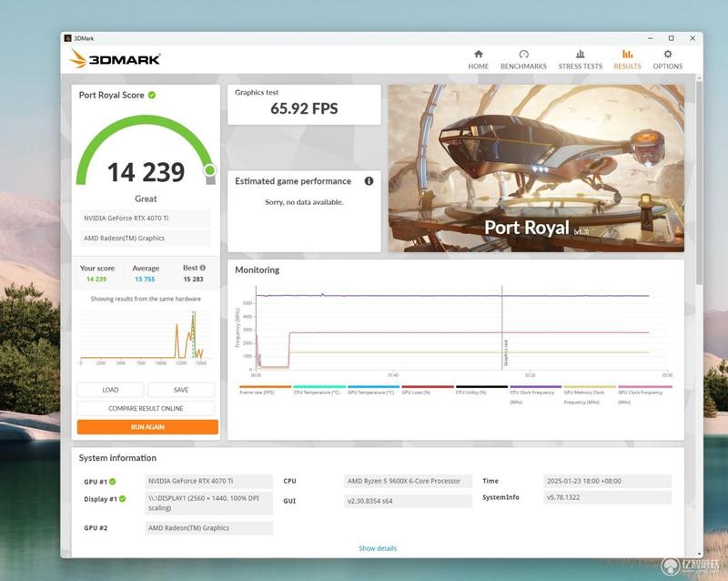The width and height of the screenshot is (728, 581).
Task: Hide the GPU Load (%) series
Action: [x=428, y=390]
